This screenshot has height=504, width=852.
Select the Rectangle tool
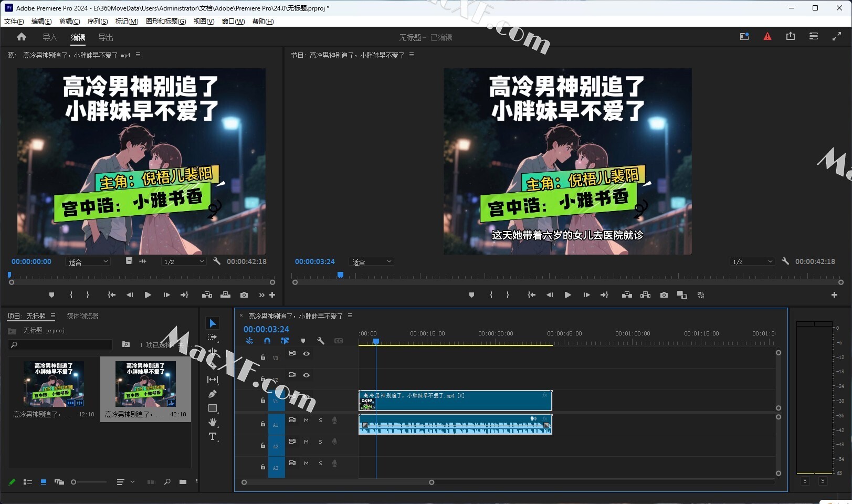213,408
